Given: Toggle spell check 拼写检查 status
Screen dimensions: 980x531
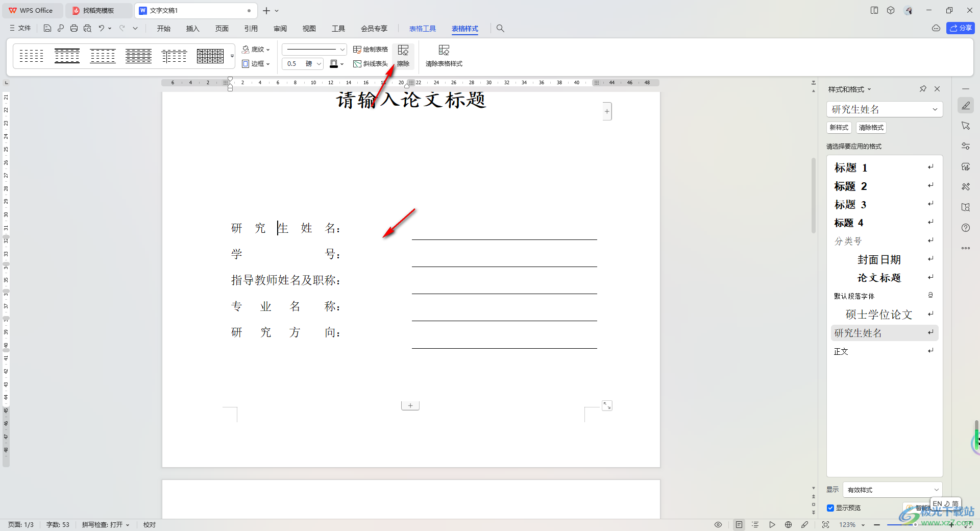Looking at the screenshot, I should point(106,524).
